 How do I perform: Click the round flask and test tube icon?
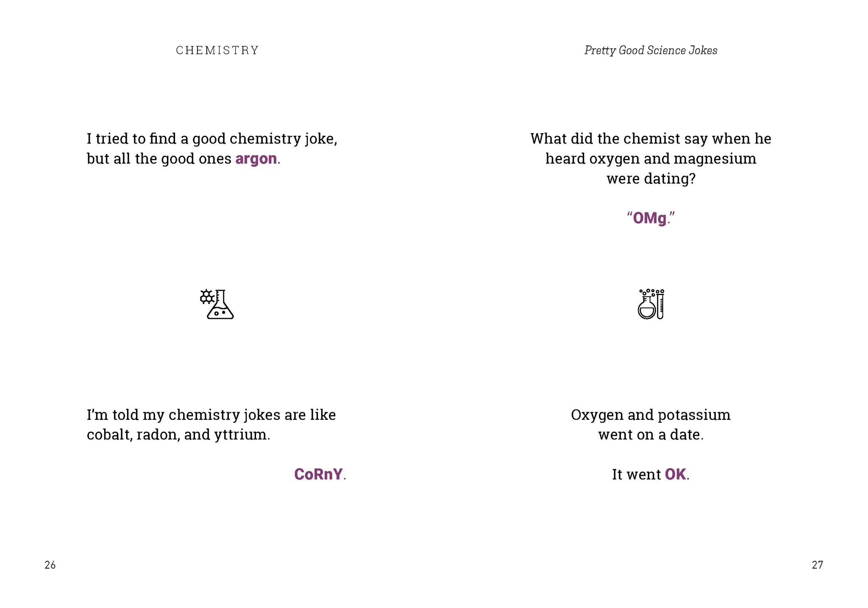[x=651, y=304]
